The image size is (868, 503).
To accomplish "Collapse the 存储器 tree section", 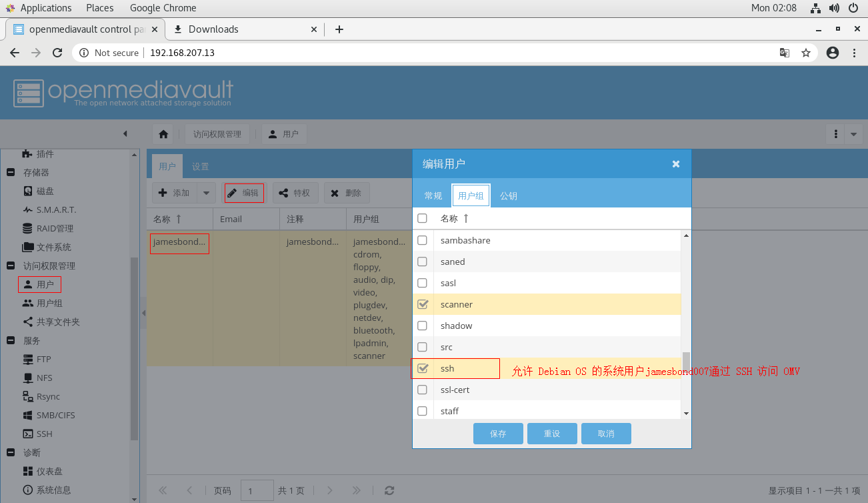I will 11,172.
